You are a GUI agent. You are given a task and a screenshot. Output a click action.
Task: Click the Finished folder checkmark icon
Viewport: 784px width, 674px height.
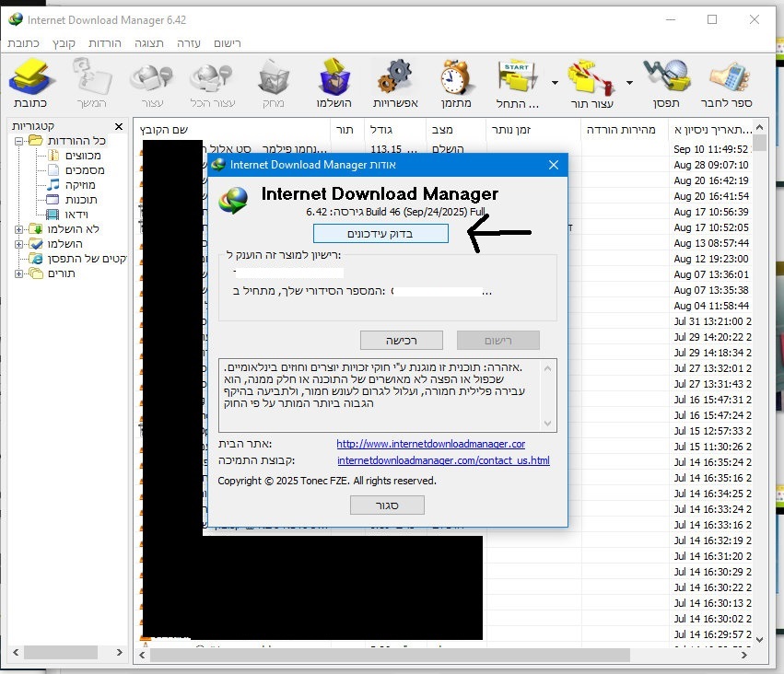[x=36, y=244]
